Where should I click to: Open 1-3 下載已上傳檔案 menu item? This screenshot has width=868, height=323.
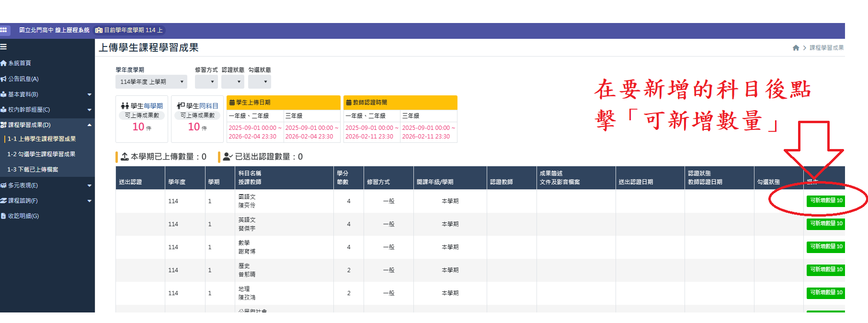click(x=33, y=170)
